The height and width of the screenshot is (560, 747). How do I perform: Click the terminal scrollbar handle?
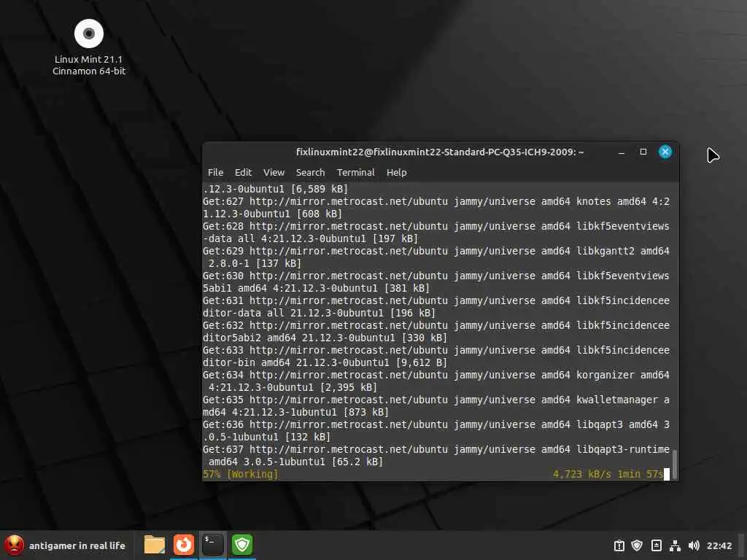[674, 464]
